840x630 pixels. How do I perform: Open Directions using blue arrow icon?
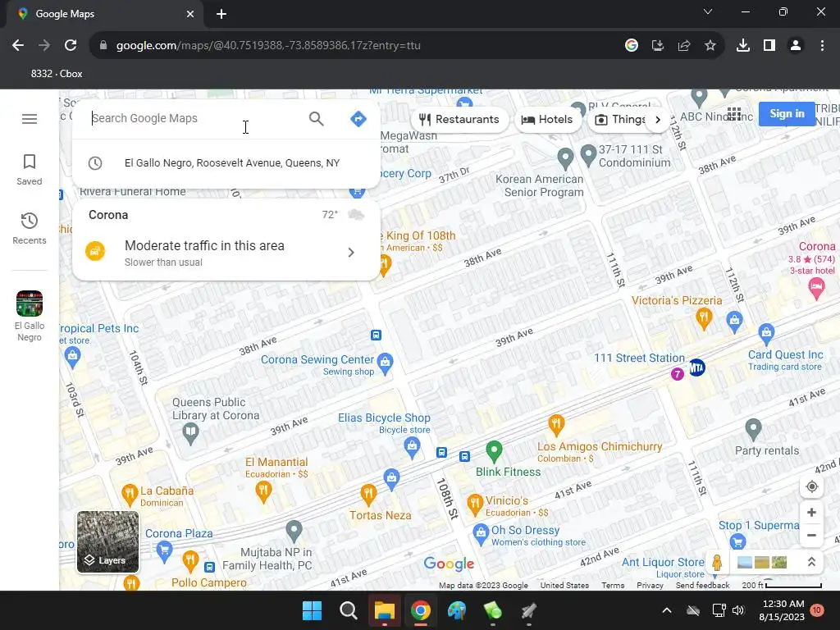358,118
